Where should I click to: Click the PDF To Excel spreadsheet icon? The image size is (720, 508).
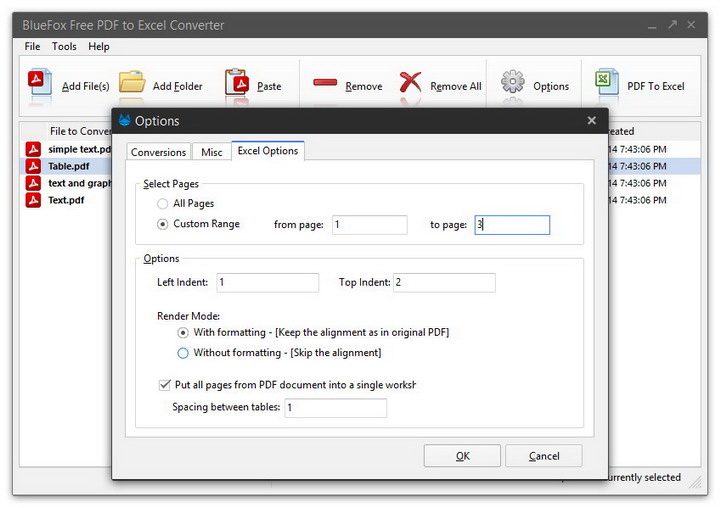pos(607,82)
